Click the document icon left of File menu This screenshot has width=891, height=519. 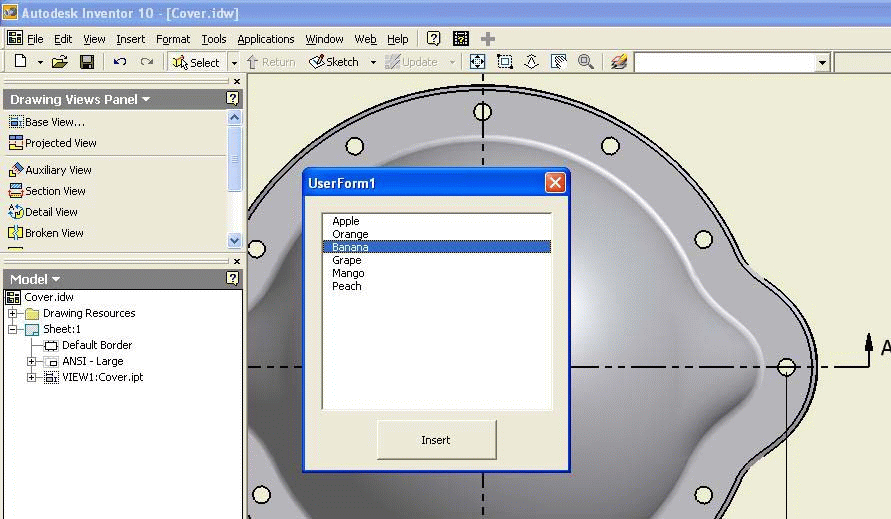[x=15, y=38]
